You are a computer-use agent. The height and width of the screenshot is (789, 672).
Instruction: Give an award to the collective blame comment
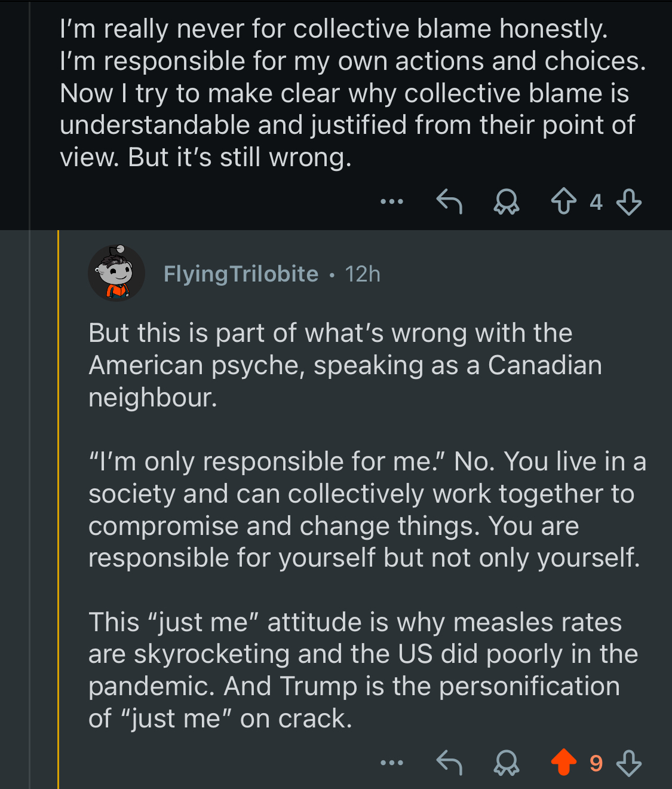click(x=506, y=202)
